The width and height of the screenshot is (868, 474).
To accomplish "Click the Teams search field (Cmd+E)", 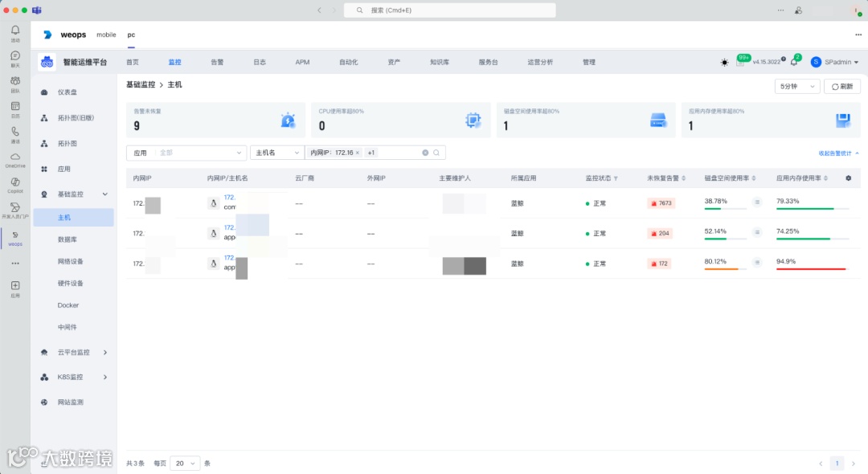I will (x=449, y=10).
